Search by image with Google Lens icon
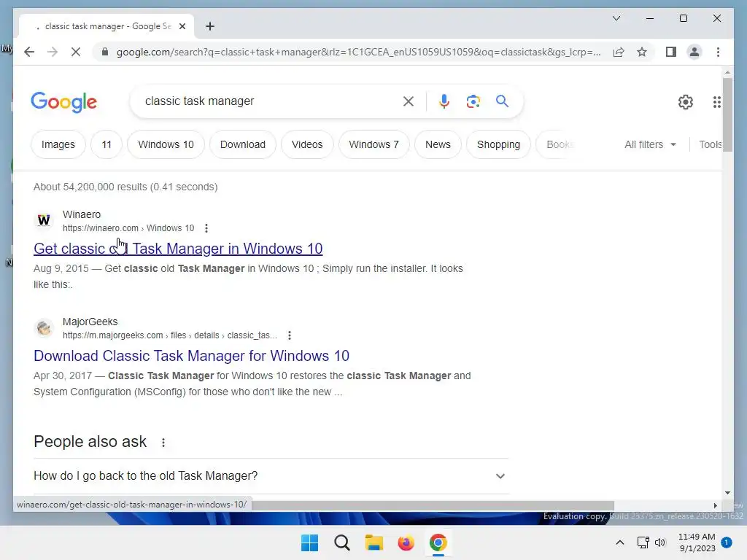The height and width of the screenshot is (560, 747). point(473,101)
